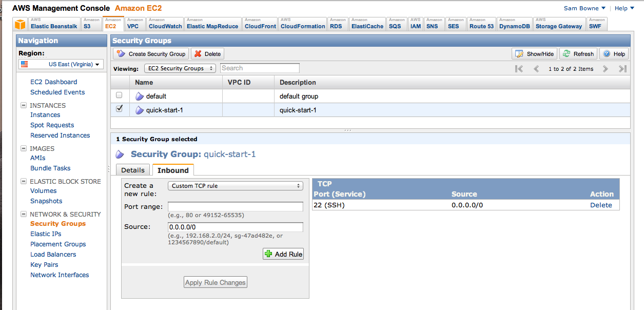The height and width of the screenshot is (310, 644).
Task: Open AMIs in navigation
Action: coord(37,158)
